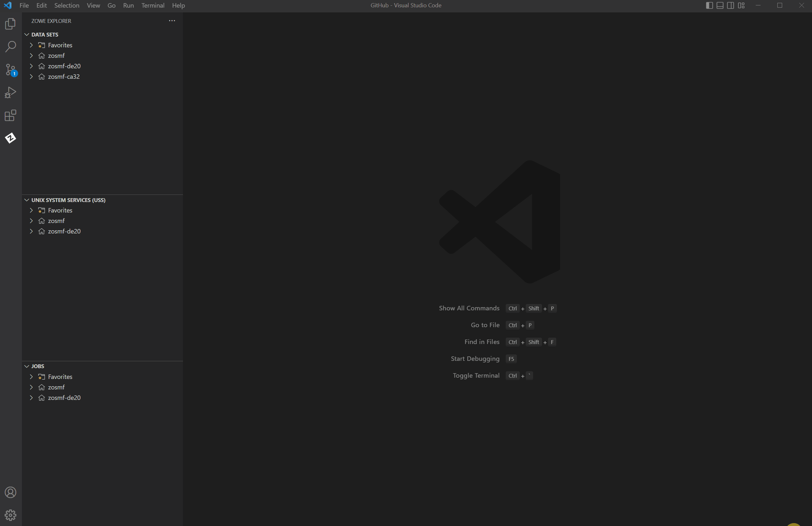Click Customize Layout button in title bar

(x=741, y=5)
